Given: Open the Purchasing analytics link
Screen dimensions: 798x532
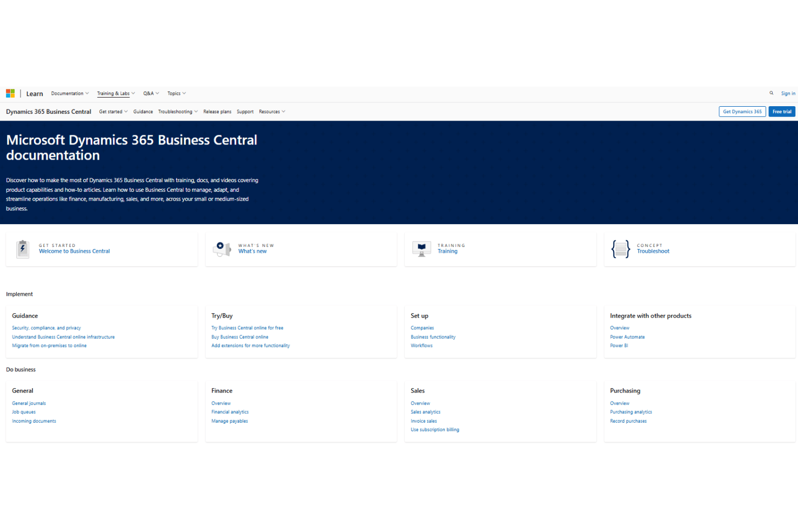Looking at the screenshot, I should click(x=631, y=412).
